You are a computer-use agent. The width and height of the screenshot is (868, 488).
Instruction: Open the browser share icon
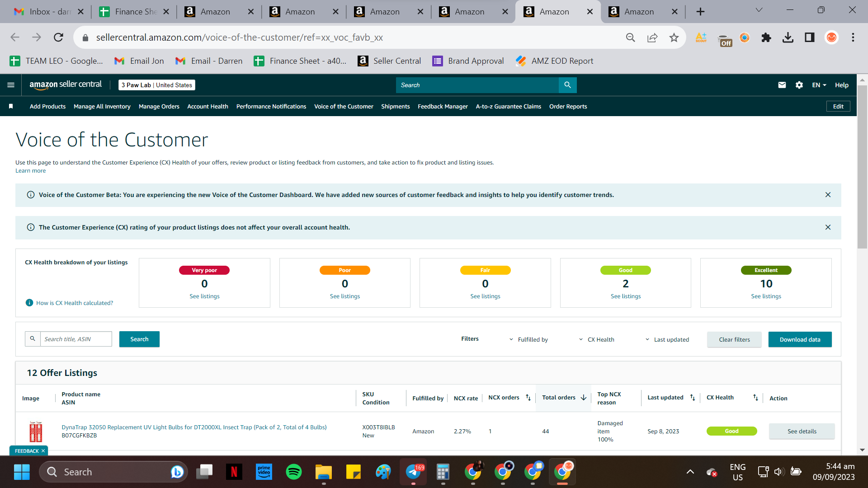(652, 38)
